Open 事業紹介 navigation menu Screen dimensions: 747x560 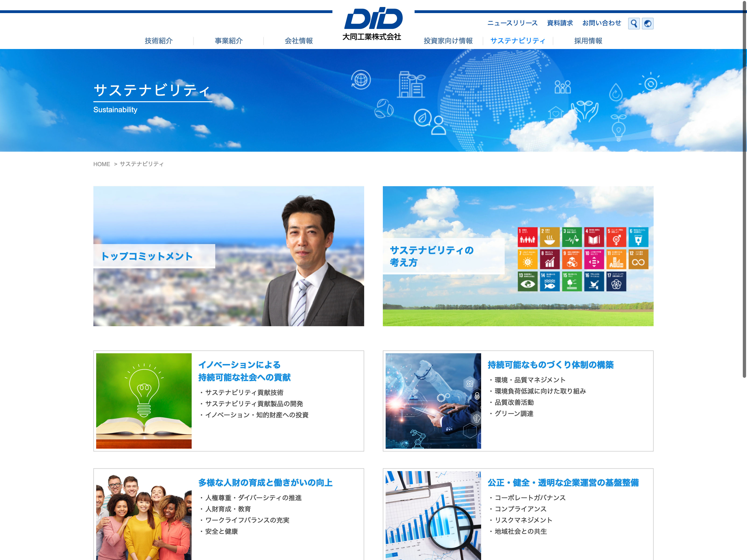click(x=229, y=41)
